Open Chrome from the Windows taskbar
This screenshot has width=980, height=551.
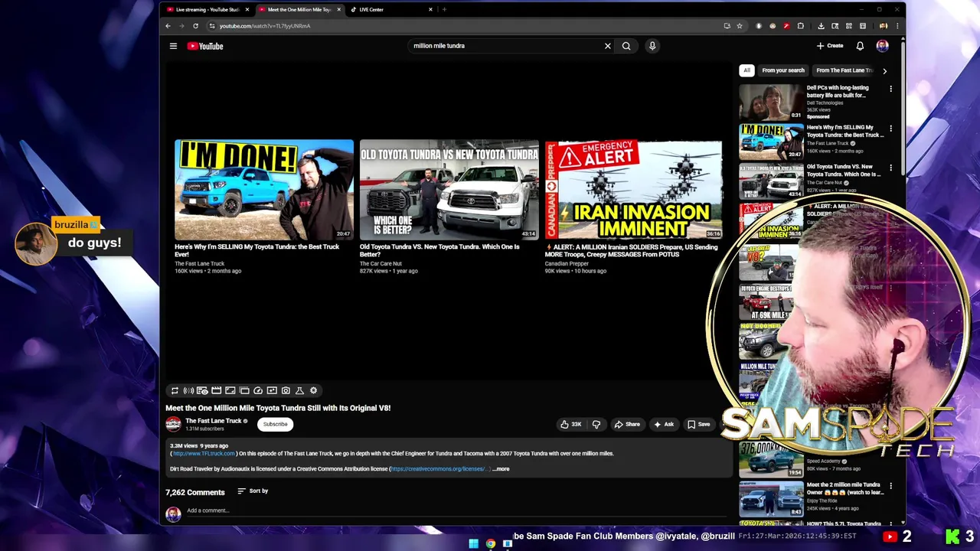(x=491, y=543)
